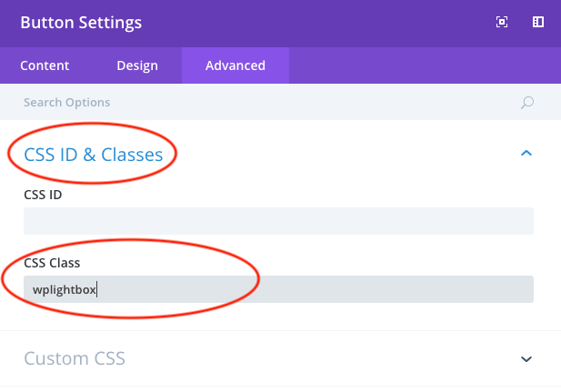561x392 pixels.
Task: Click the search magnifier icon
Action: tap(527, 103)
